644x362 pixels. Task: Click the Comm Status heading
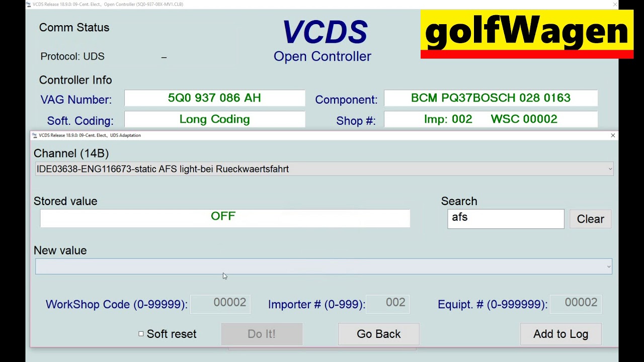[74, 28]
